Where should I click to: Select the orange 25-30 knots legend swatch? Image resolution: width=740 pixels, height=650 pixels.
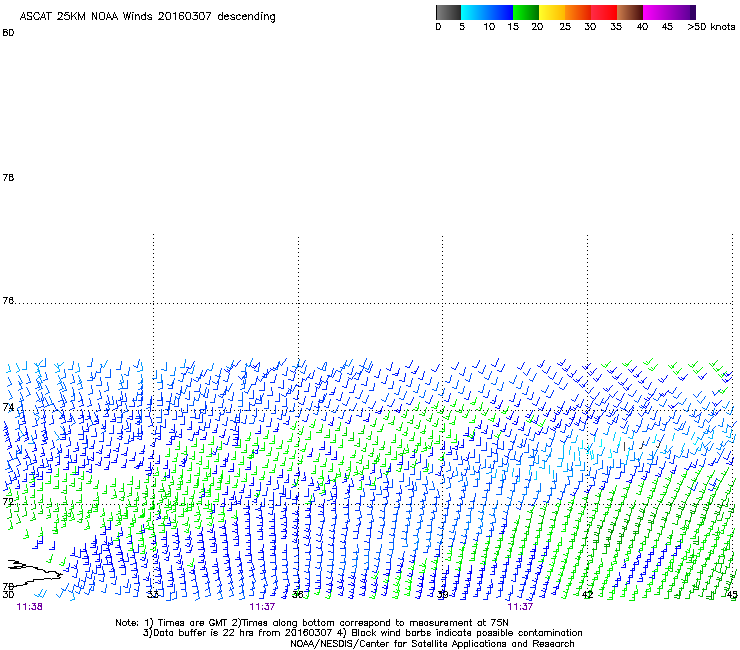click(578, 12)
